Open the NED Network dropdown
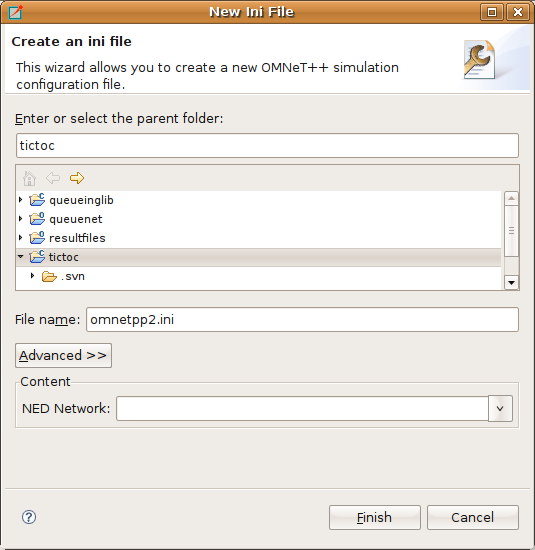The height and width of the screenshot is (550, 535). tap(500, 408)
